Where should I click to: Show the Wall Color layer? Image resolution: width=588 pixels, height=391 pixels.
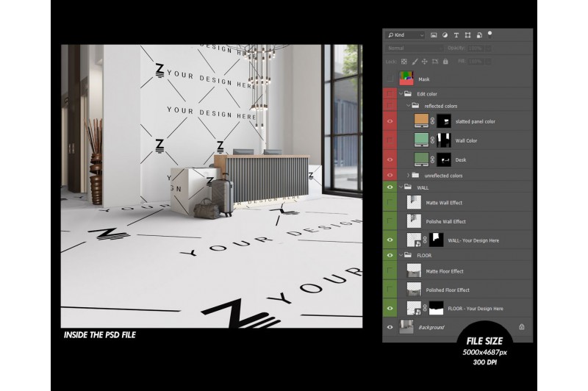(x=390, y=140)
